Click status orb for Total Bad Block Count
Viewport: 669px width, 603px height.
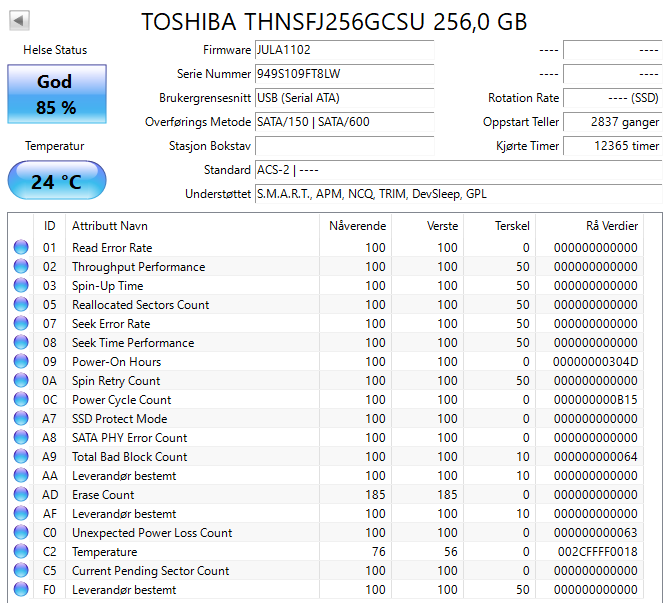click(21, 457)
